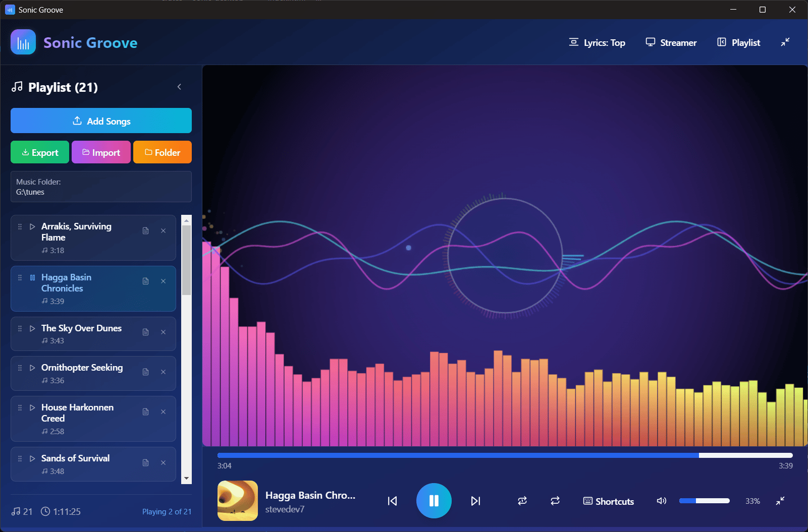Select 'The Sky Over Dunes' title
808x532 pixels.
[81, 328]
